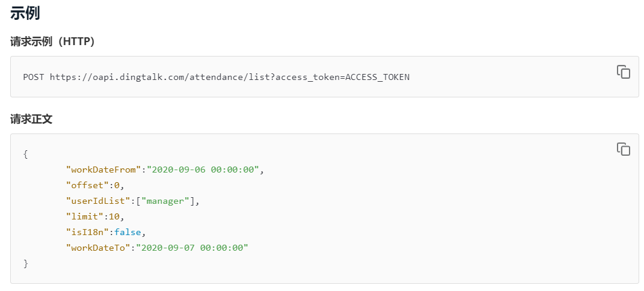Click the 请求示例（HTTP）subheading
Viewport: 644px width, 291px height.
[52, 42]
